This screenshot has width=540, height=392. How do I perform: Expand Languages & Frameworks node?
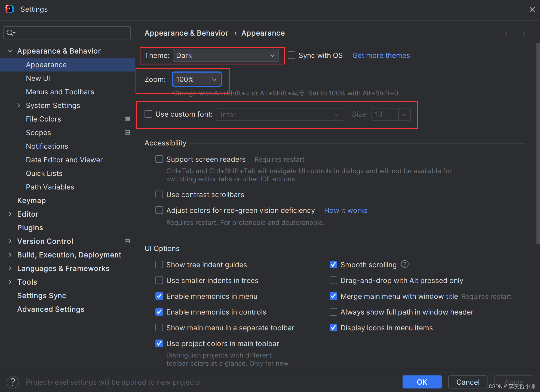tap(10, 268)
